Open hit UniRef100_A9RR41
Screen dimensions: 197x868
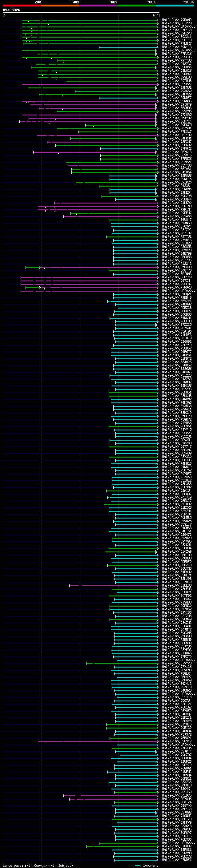pos(177,74)
